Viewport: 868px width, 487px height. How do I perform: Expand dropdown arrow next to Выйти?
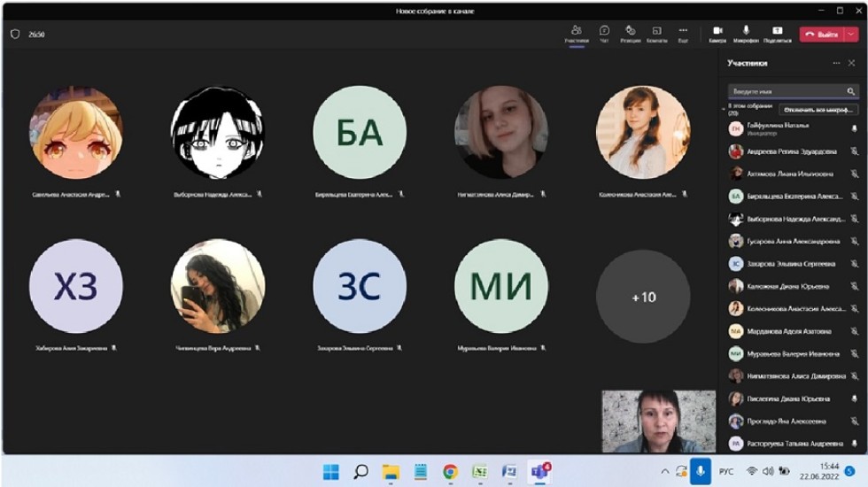coord(852,35)
